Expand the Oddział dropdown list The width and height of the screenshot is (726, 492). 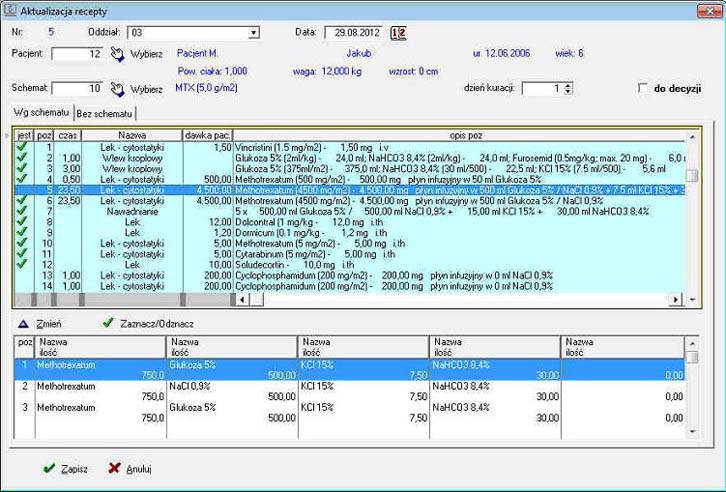click(253, 33)
